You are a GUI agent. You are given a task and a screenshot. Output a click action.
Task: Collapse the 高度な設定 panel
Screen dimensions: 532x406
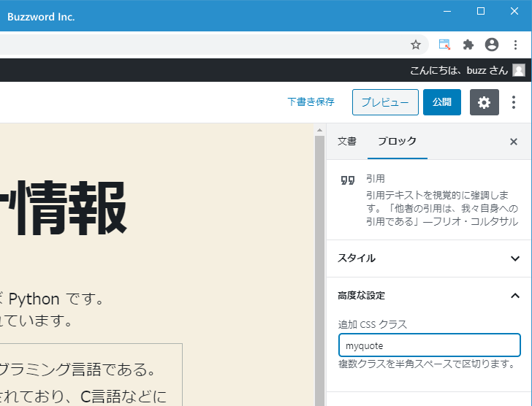pos(429,296)
